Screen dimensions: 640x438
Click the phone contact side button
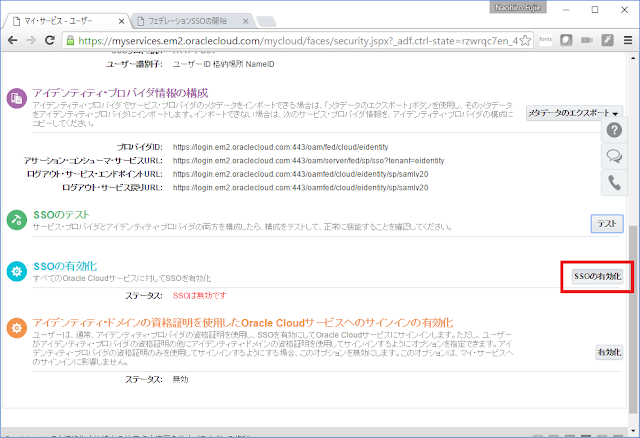pos(614,182)
